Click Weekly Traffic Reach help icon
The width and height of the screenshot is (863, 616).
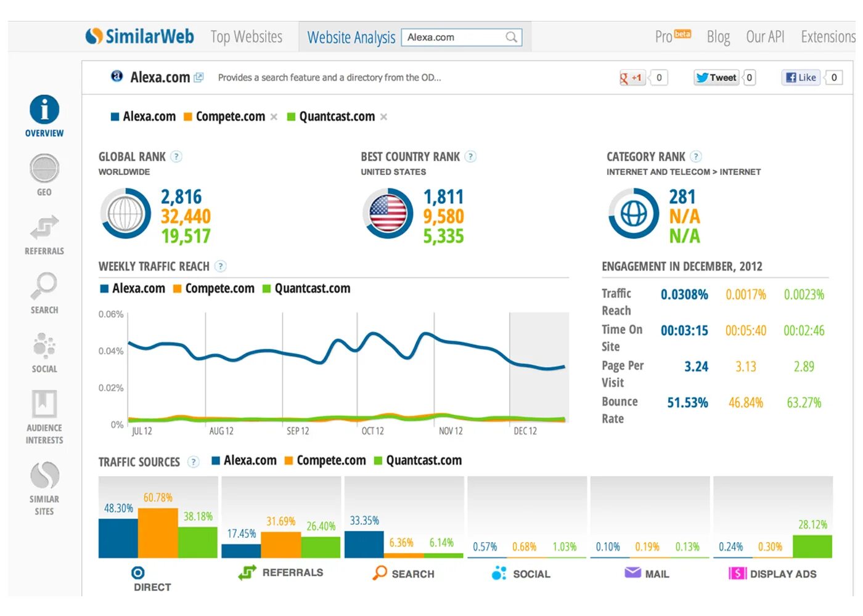(220, 266)
